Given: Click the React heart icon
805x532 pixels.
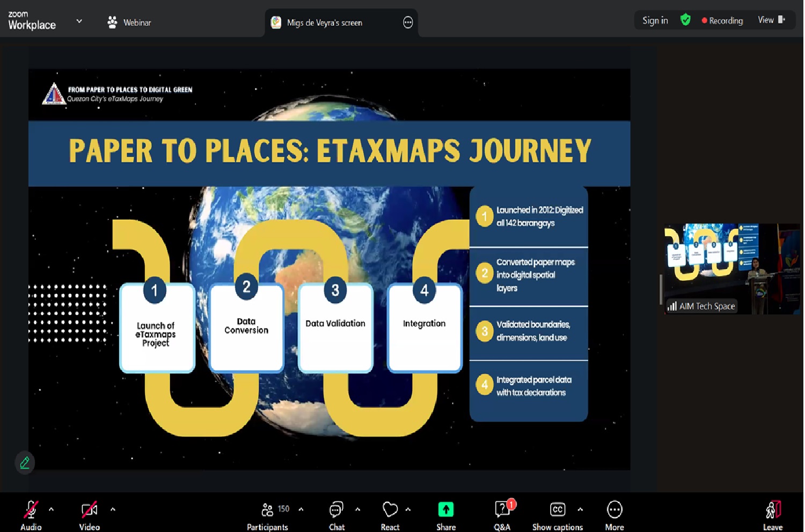Looking at the screenshot, I should 390,509.
